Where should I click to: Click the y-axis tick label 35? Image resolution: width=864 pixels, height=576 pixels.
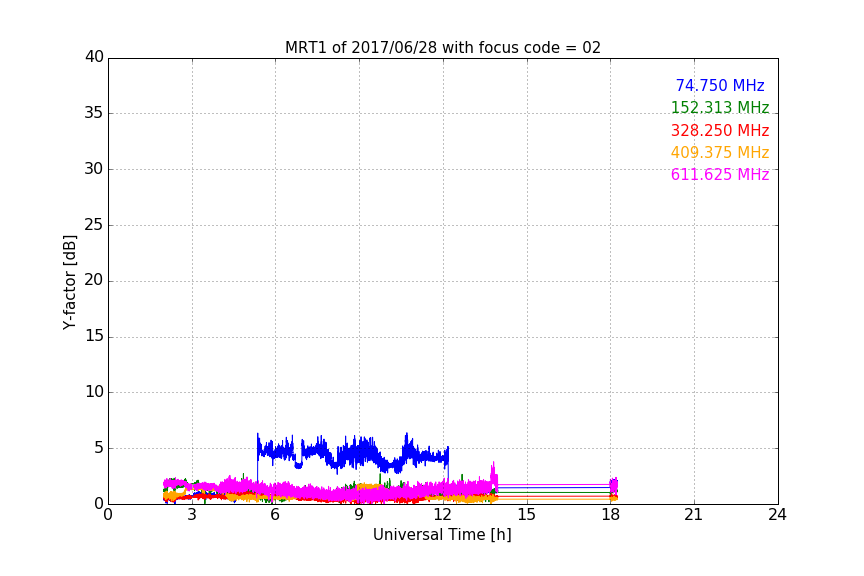click(94, 113)
